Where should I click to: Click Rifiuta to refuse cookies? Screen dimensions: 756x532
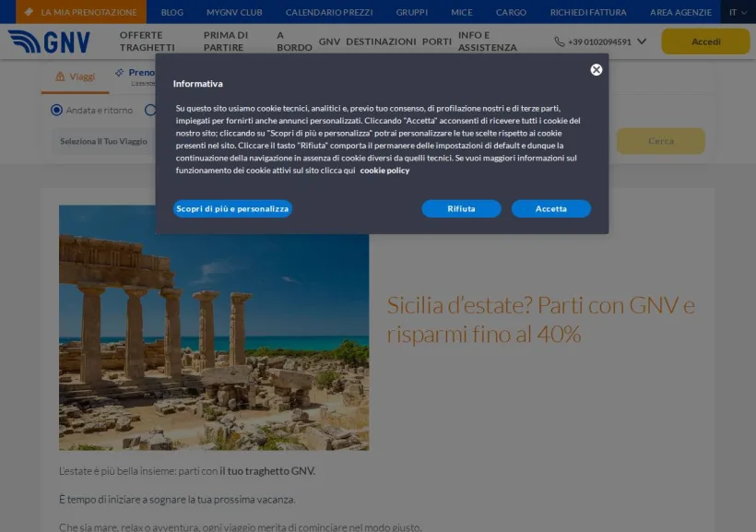pyautogui.click(x=461, y=209)
